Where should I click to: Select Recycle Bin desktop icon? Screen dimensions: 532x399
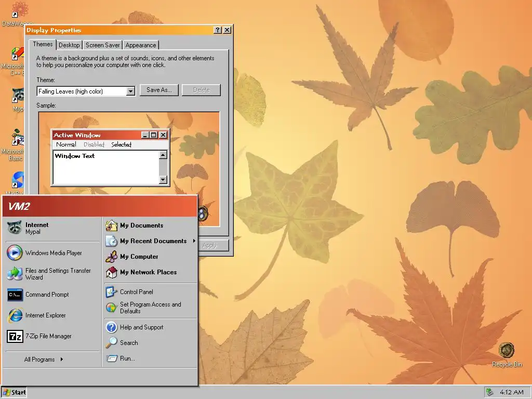pyautogui.click(x=507, y=351)
